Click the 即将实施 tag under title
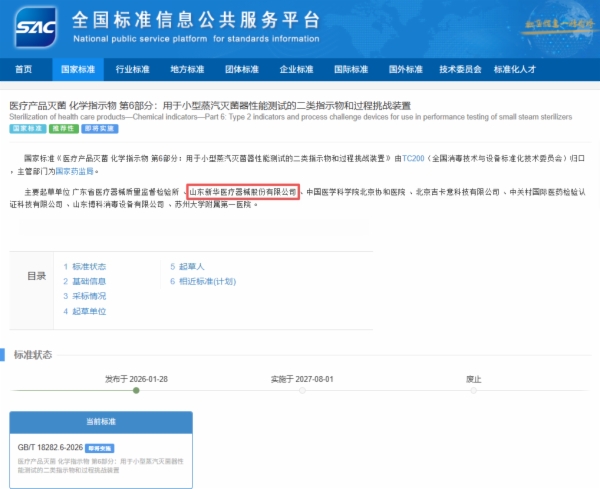This screenshot has height=489, width=600. pyautogui.click(x=99, y=128)
